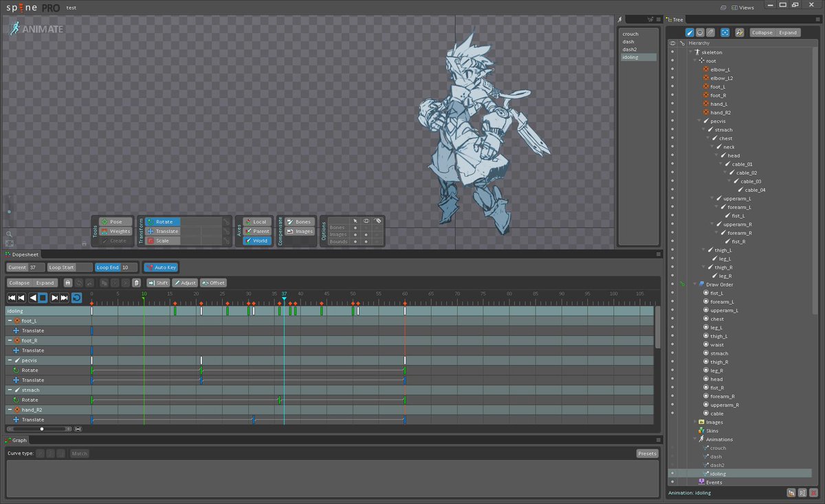This screenshot has width=825, height=504.
Task: Collapse the Draw Order node
Action: tap(695, 284)
